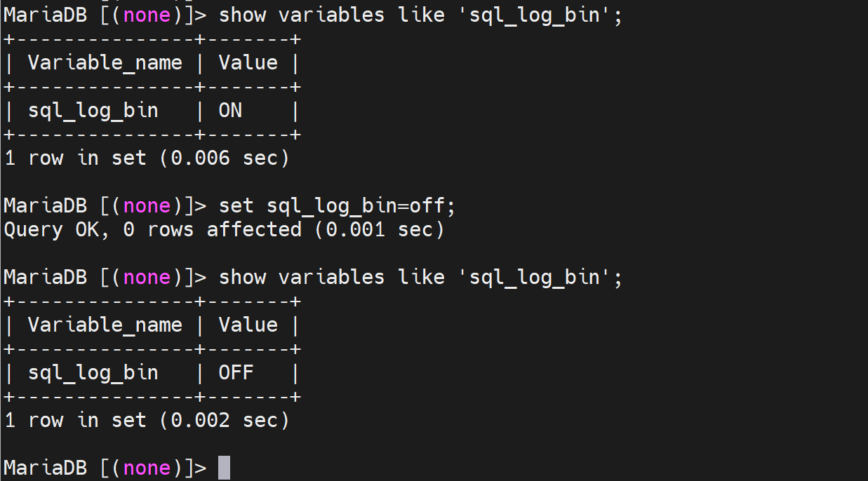This screenshot has height=481, width=868.
Task: Click magenta 'none' in the topmost prompt
Action: point(147,15)
